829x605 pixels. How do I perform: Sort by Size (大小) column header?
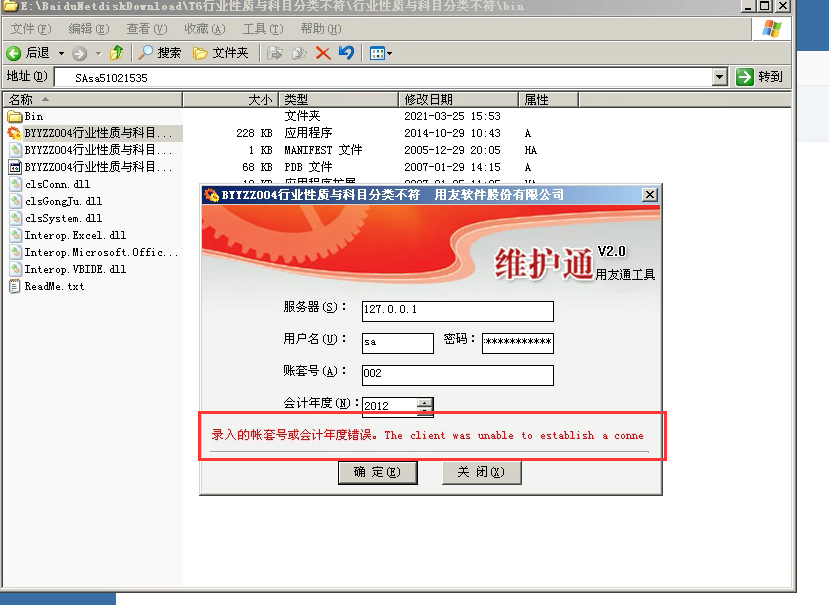click(231, 99)
